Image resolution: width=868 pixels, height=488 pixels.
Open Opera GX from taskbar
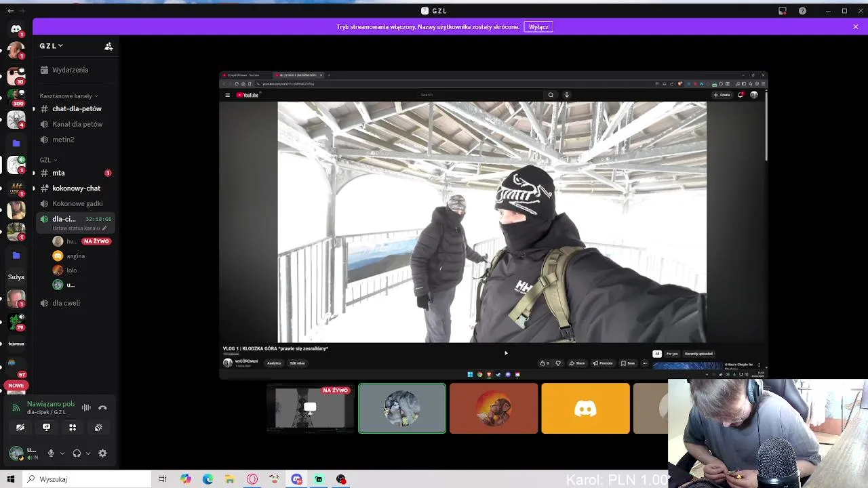[x=252, y=479]
